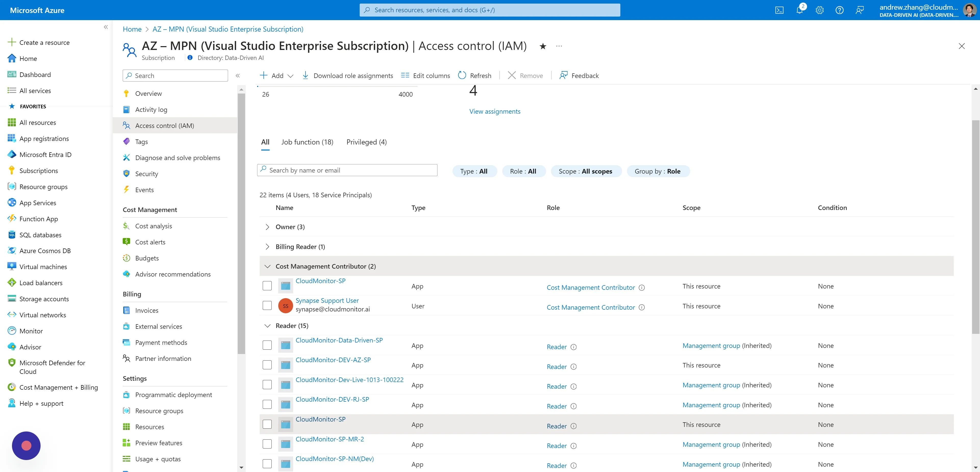Open the account profile avatar
The image size is (980, 472).
coord(969,10)
